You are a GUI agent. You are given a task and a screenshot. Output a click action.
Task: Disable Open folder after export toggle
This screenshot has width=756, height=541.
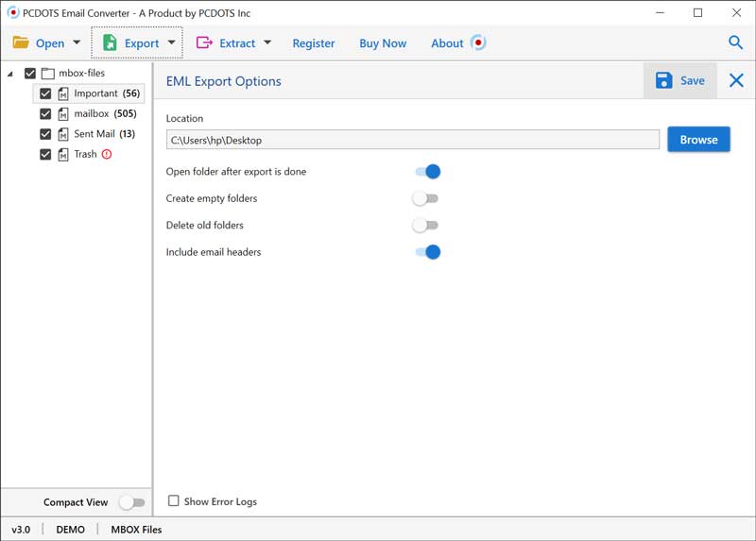(x=427, y=172)
